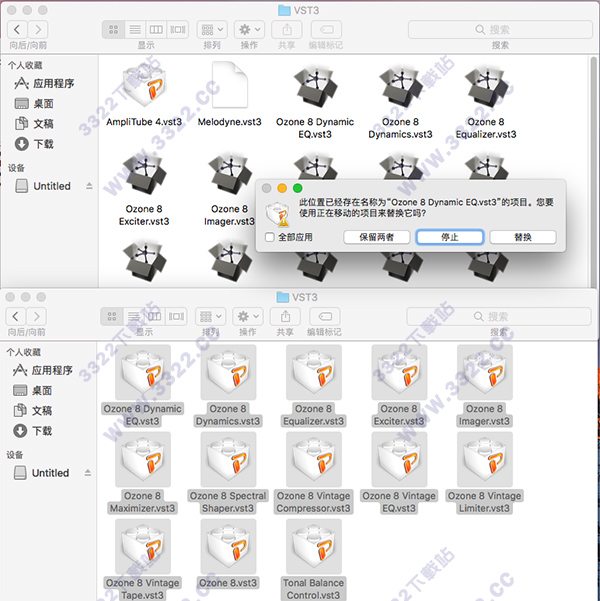Select Melodyne.vst3 file in upper window

tap(229, 85)
